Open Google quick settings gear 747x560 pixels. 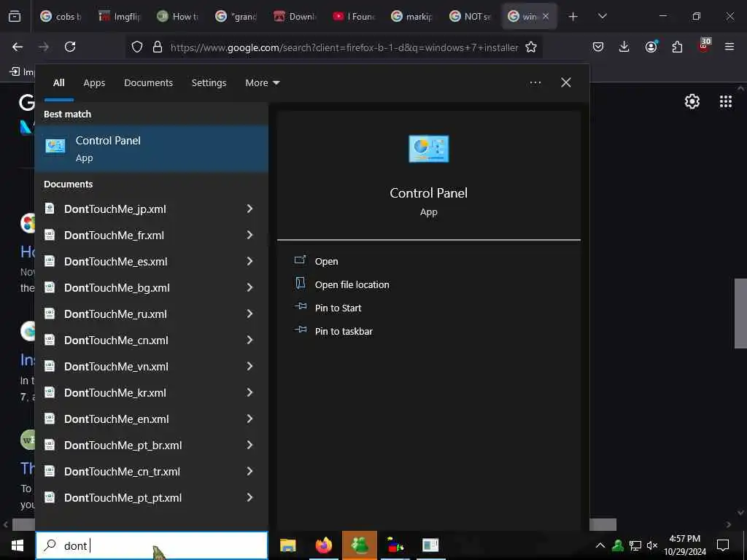click(x=692, y=101)
